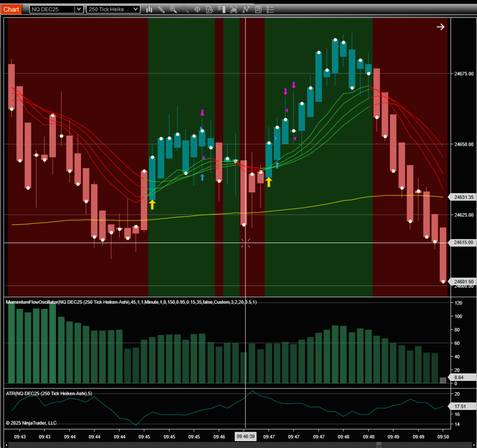Toggle the data box icon
Viewport: 477px width, 448px height.
pyautogui.click(x=209, y=9)
